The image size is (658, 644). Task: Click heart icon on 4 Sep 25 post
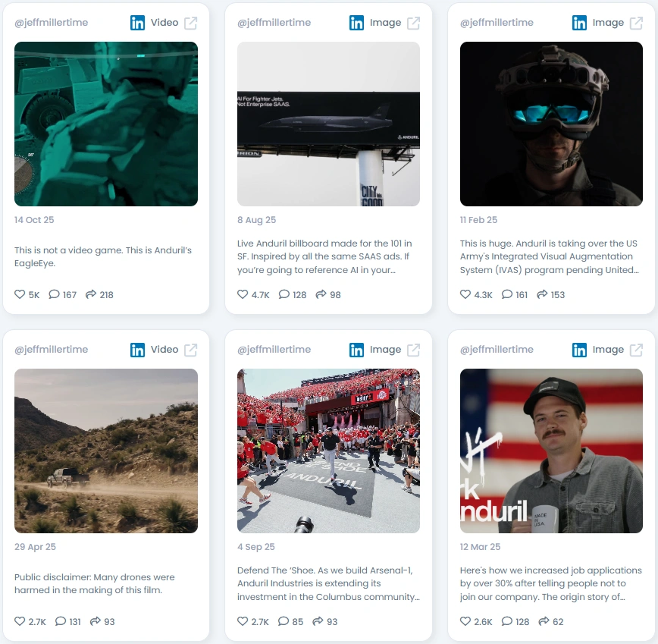pyautogui.click(x=243, y=621)
